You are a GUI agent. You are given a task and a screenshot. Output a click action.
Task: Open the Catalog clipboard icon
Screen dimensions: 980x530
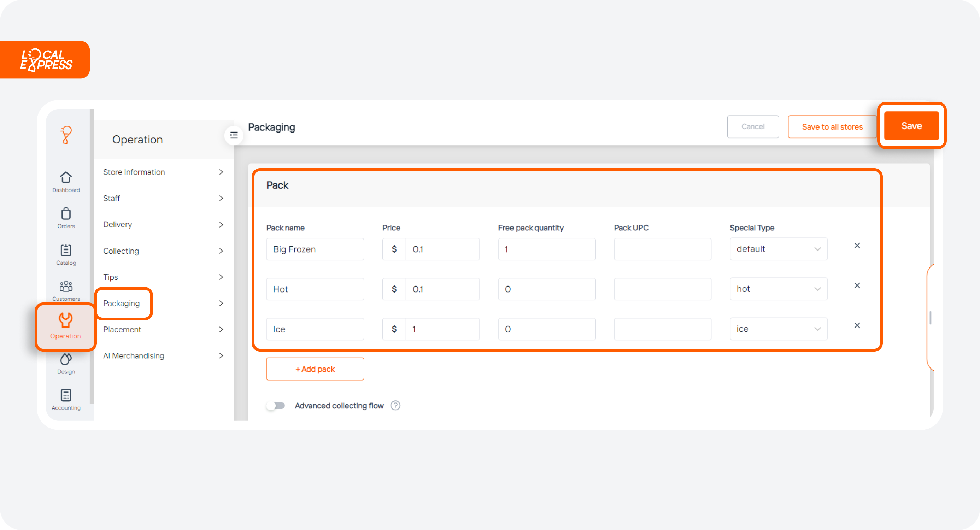tap(66, 251)
